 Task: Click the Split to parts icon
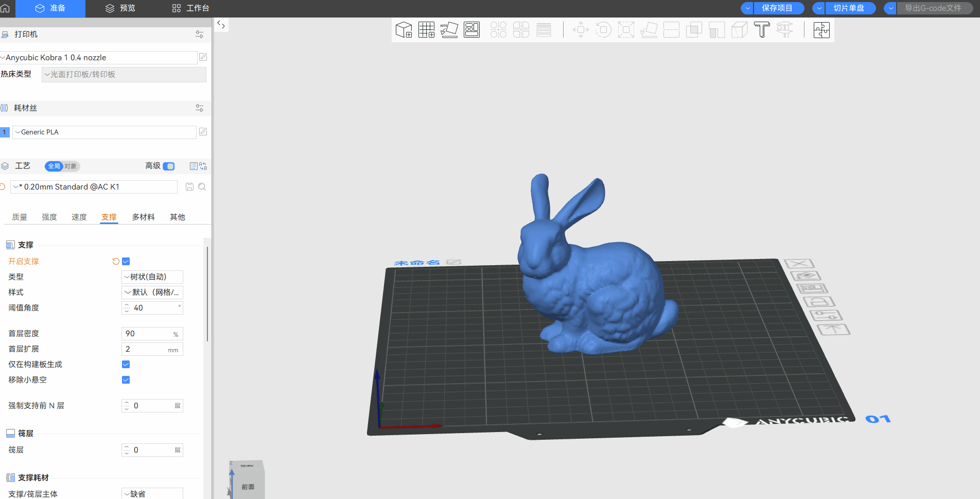pyautogui.click(x=521, y=30)
